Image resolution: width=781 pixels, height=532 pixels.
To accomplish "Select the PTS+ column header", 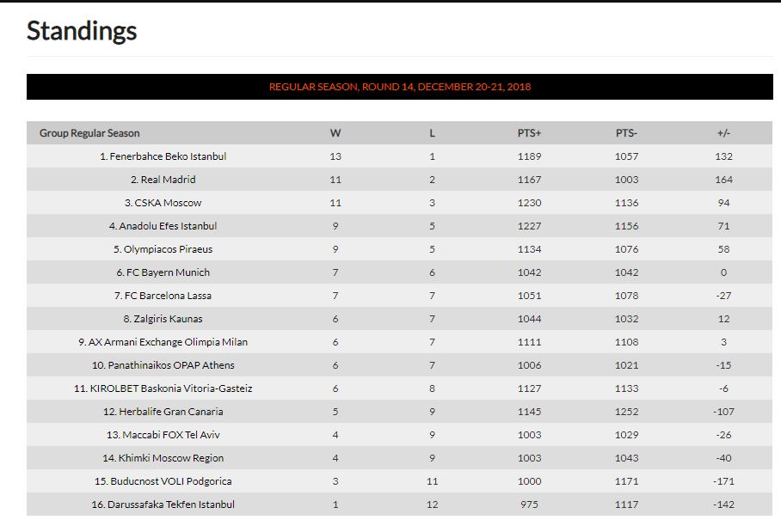I will point(529,133).
